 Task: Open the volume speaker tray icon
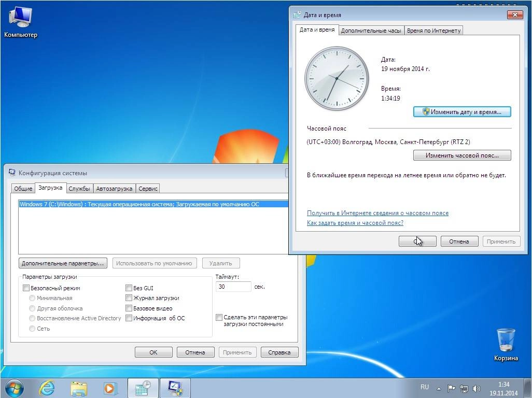(477, 389)
